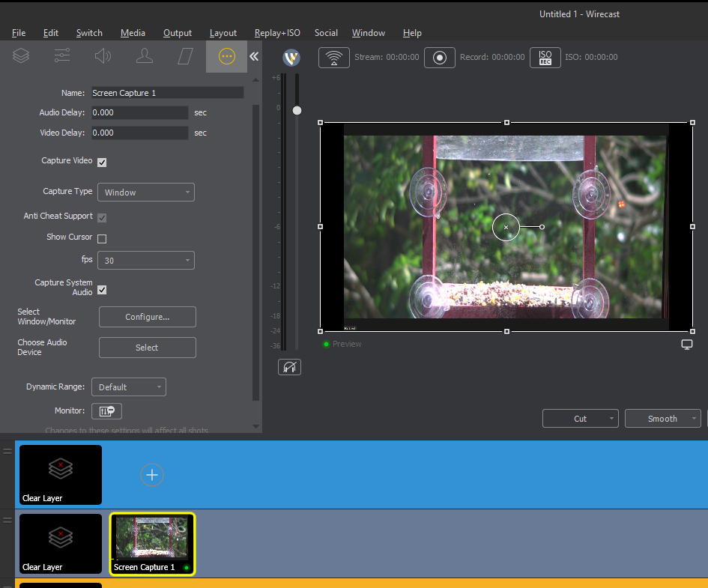Open the Window menu
This screenshot has width=708, height=588.
369,33
